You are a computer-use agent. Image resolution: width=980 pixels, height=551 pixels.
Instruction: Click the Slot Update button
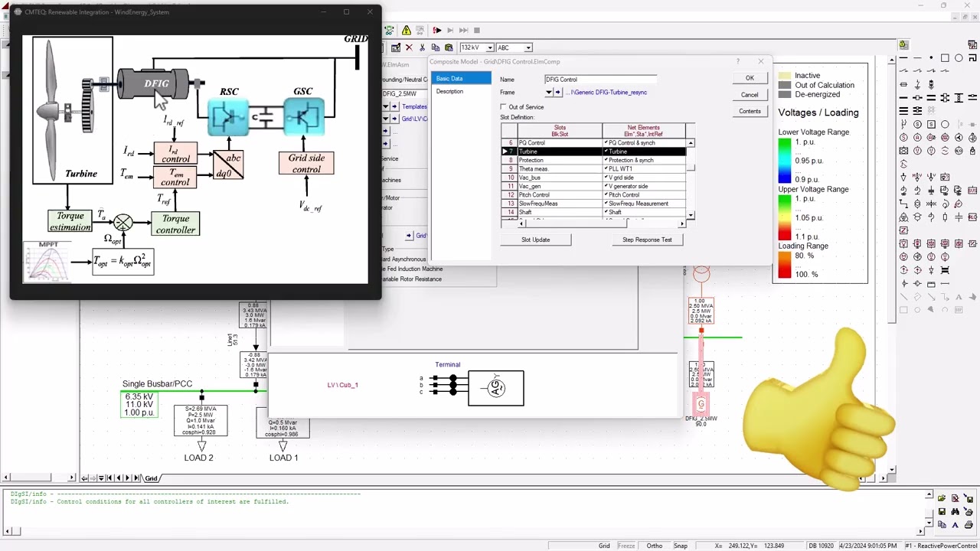[536, 240]
